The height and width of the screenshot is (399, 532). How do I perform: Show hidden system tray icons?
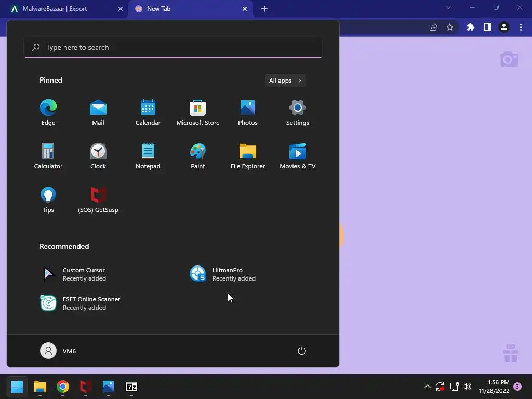coord(428,387)
